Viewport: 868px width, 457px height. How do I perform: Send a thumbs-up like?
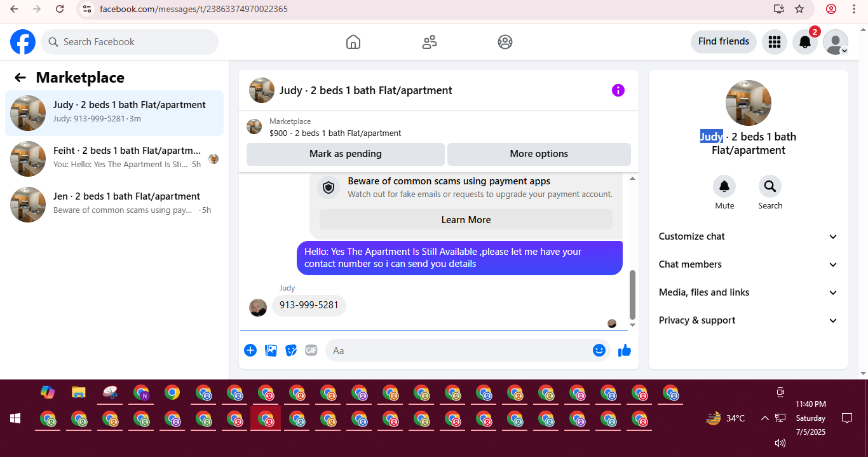pos(625,350)
